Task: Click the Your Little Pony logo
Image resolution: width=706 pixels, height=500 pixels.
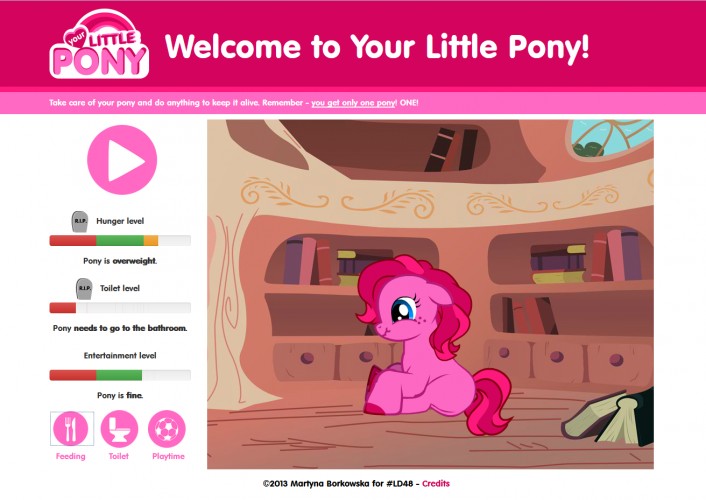Action: pyautogui.click(x=99, y=44)
